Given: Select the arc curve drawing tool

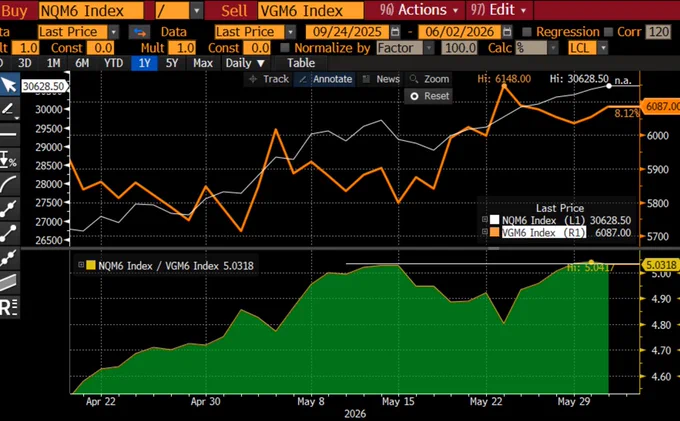Looking at the screenshot, I should point(9,185).
